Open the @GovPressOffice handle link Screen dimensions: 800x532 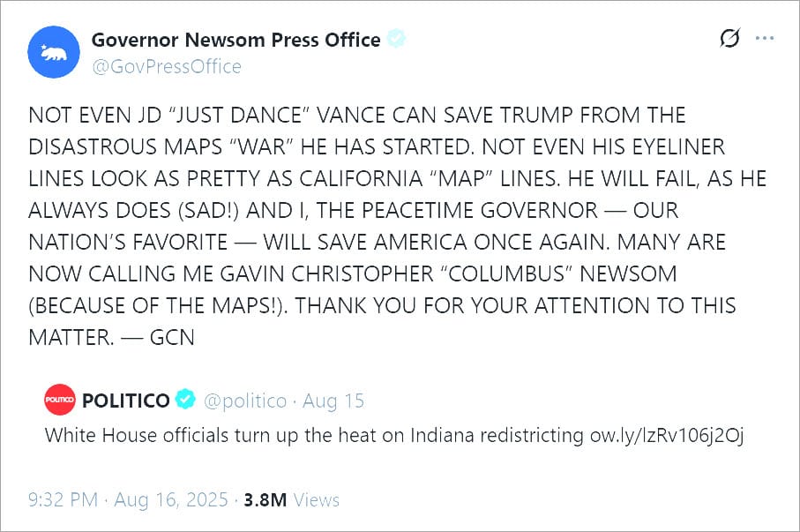166,67
